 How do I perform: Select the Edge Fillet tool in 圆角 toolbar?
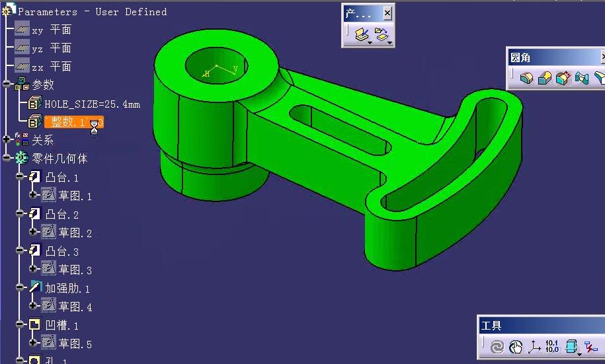point(526,77)
